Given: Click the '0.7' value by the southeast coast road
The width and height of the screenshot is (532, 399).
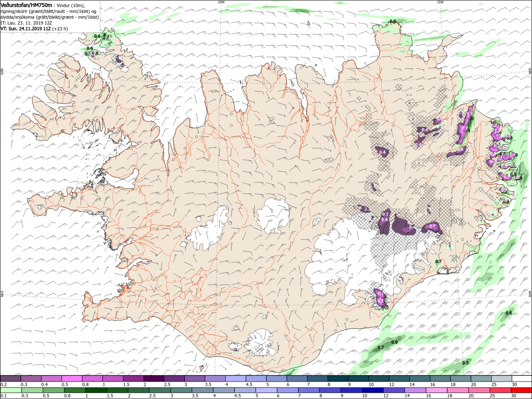Looking at the screenshot, I should point(438,261).
